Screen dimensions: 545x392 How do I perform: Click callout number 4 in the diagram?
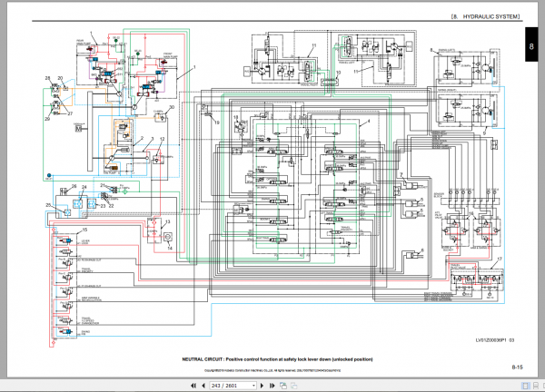click(x=369, y=122)
